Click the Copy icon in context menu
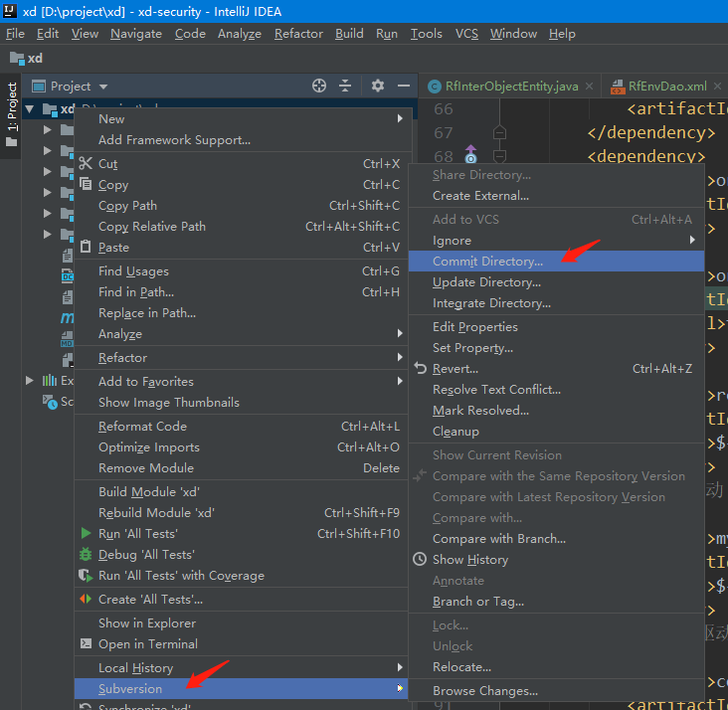This screenshot has height=710, width=728. pos(86,184)
